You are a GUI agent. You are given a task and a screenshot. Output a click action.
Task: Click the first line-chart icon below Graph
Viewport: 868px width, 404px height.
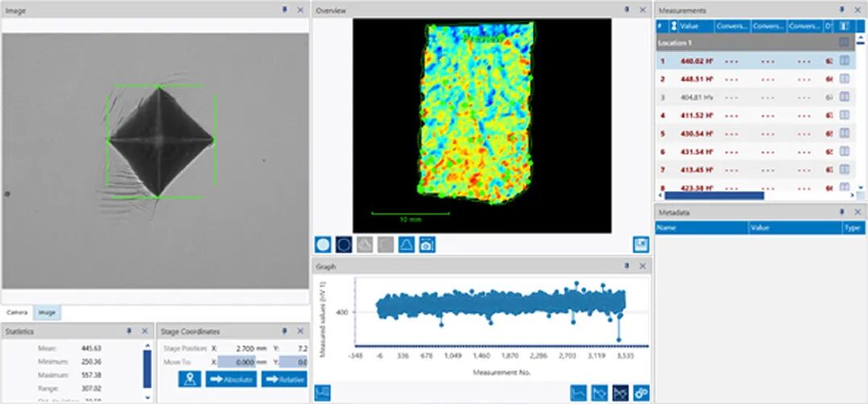579,393
